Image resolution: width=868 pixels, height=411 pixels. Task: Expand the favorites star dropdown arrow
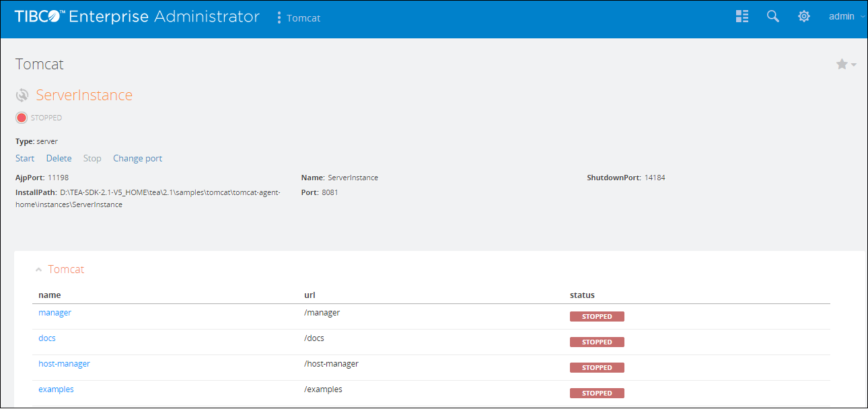click(x=855, y=65)
